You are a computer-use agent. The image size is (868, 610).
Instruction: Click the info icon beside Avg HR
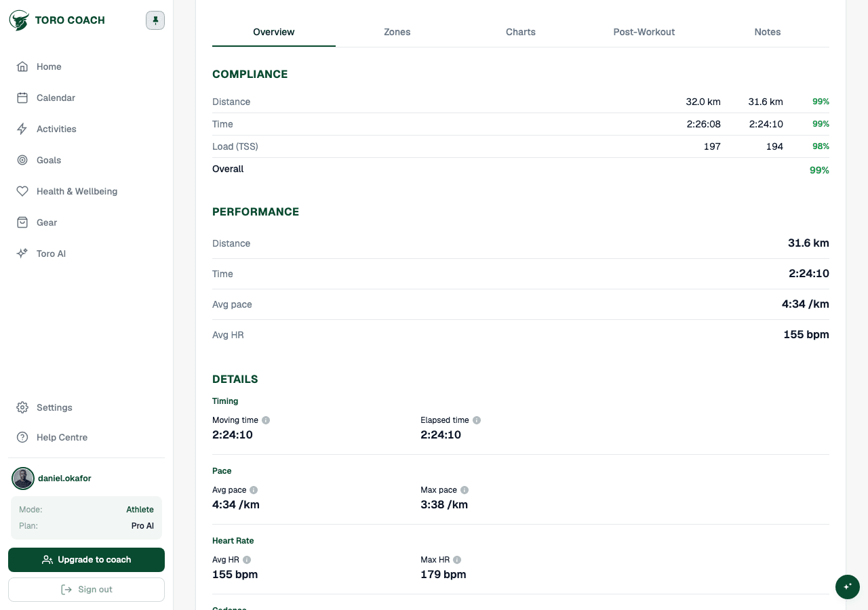[247, 560]
